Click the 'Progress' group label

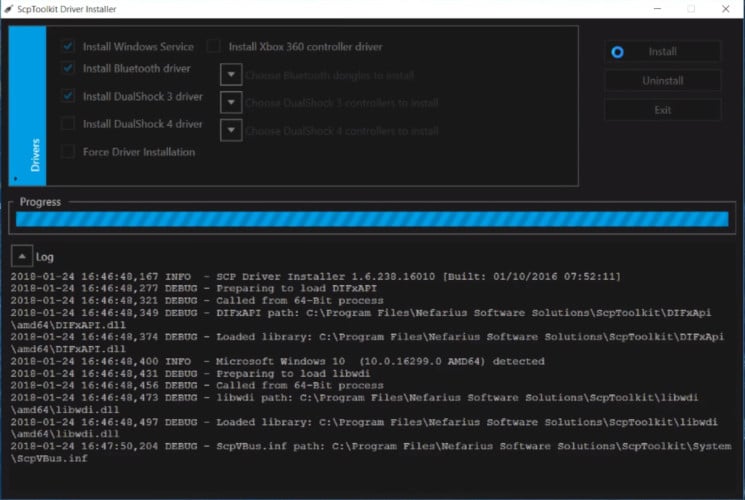pos(40,202)
